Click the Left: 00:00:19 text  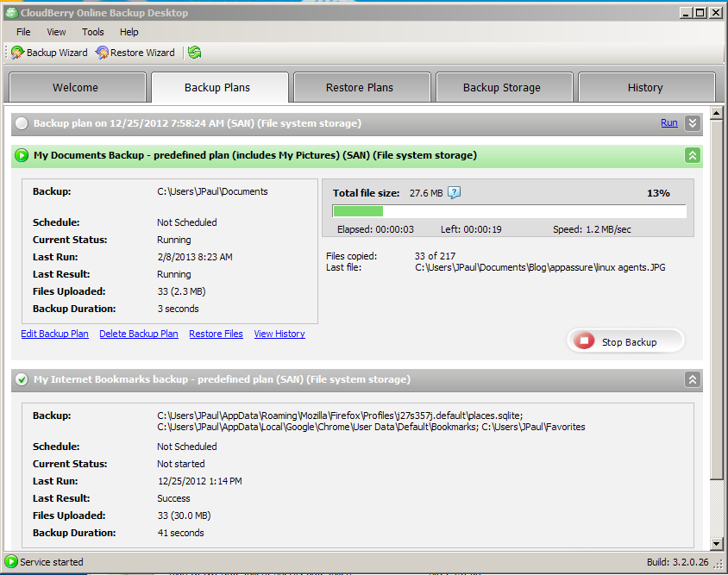coord(471,229)
